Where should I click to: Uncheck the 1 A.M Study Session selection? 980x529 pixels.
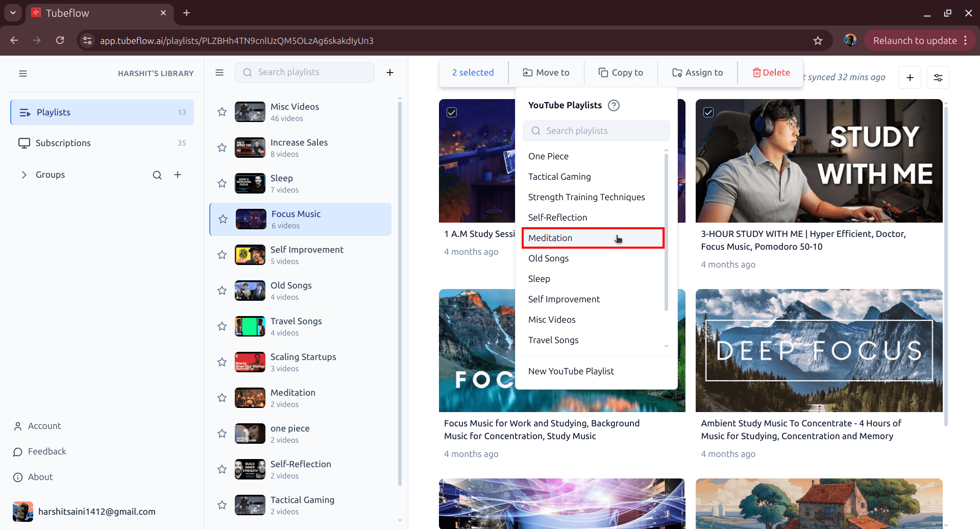tap(452, 112)
